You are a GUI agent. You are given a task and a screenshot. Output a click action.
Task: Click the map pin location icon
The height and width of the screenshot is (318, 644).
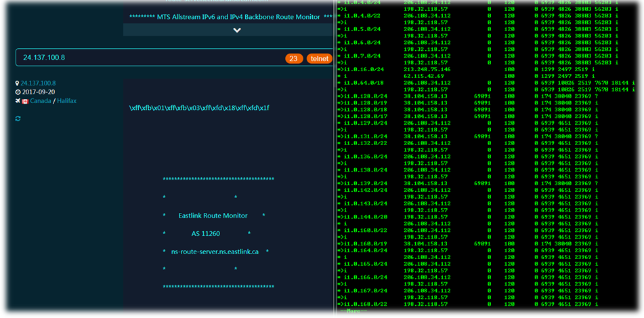point(17,83)
